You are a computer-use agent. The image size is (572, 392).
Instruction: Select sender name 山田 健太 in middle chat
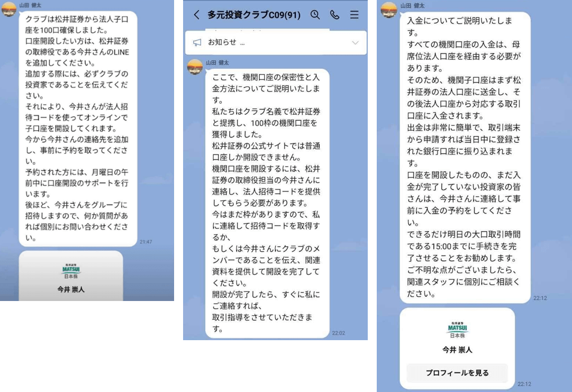coord(217,63)
